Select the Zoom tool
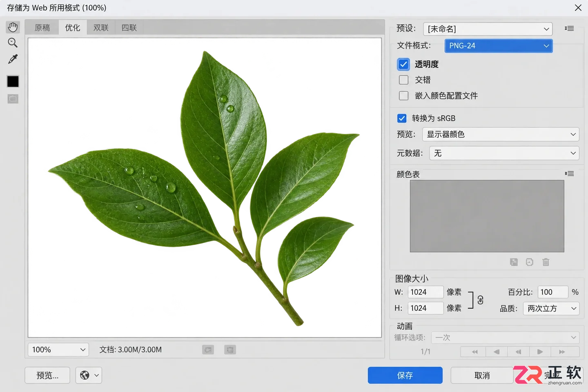This screenshot has width=588, height=392. (13, 43)
